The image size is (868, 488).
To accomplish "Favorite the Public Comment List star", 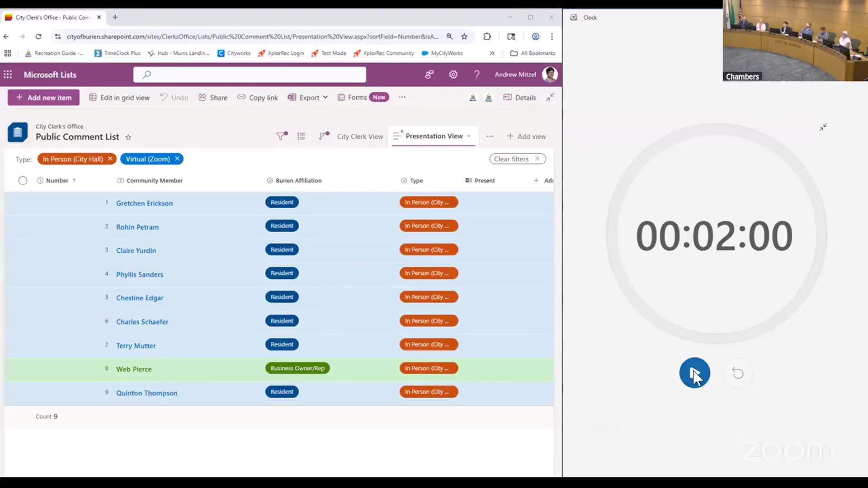I will coord(128,137).
